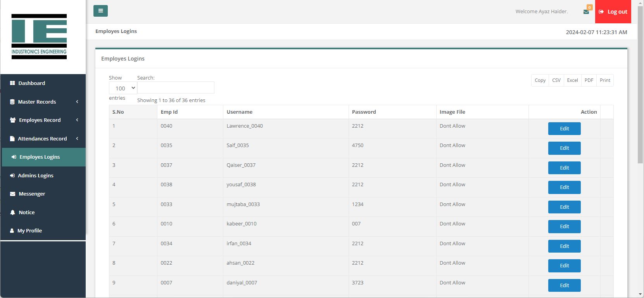The width and height of the screenshot is (644, 298).
Task: Click the Admins Logins sign-in icon
Action: pyautogui.click(x=12, y=175)
